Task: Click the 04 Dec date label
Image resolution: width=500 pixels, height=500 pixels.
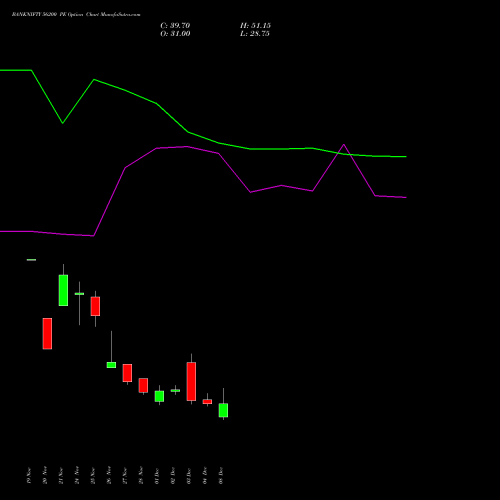Action: (205, 476)
